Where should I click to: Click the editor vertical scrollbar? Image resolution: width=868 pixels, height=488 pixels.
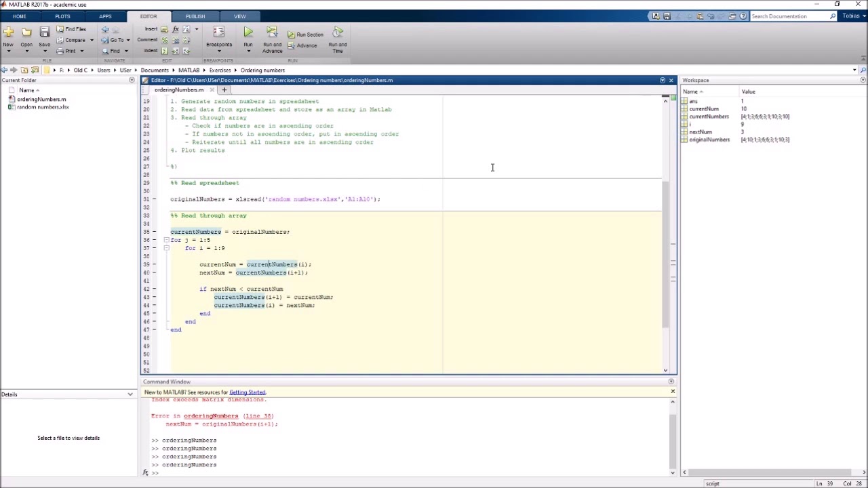pyautogui.click(x=666, y=254)
